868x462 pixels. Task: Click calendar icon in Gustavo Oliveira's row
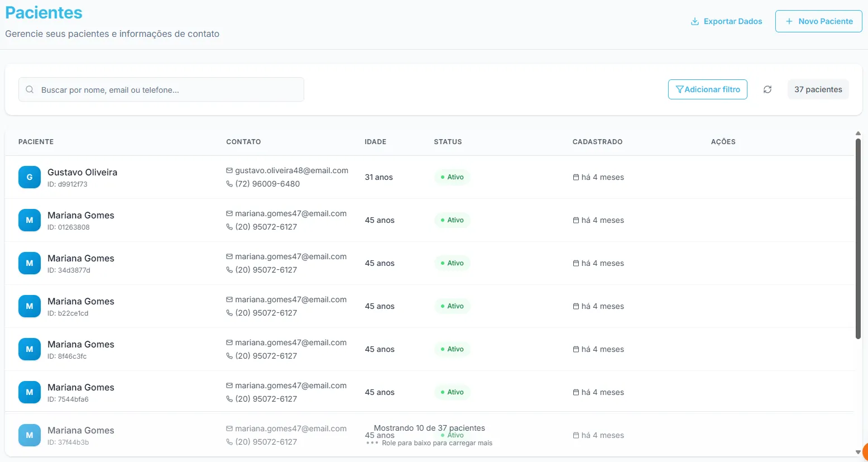click(x=576, y=177)
